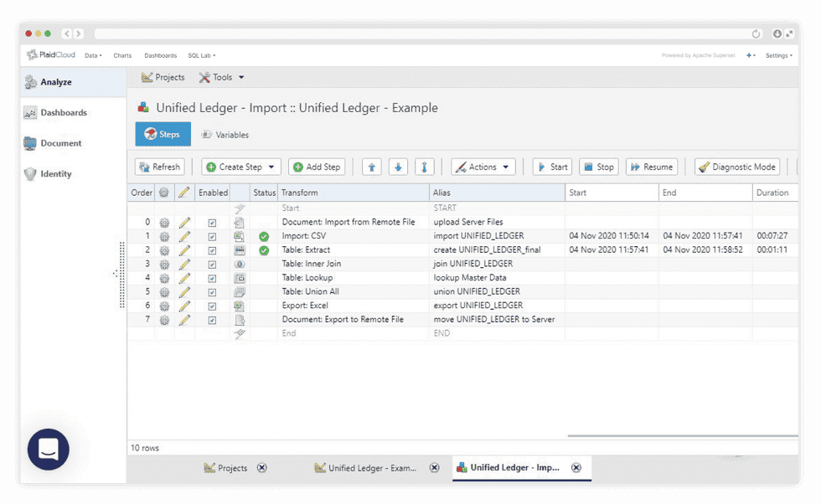The width and height of the screenshot is (821, 504).
Task: Toggle Enabled checkbox for Import CSV step
Action: pyautogui.click(x=212, y=237)
